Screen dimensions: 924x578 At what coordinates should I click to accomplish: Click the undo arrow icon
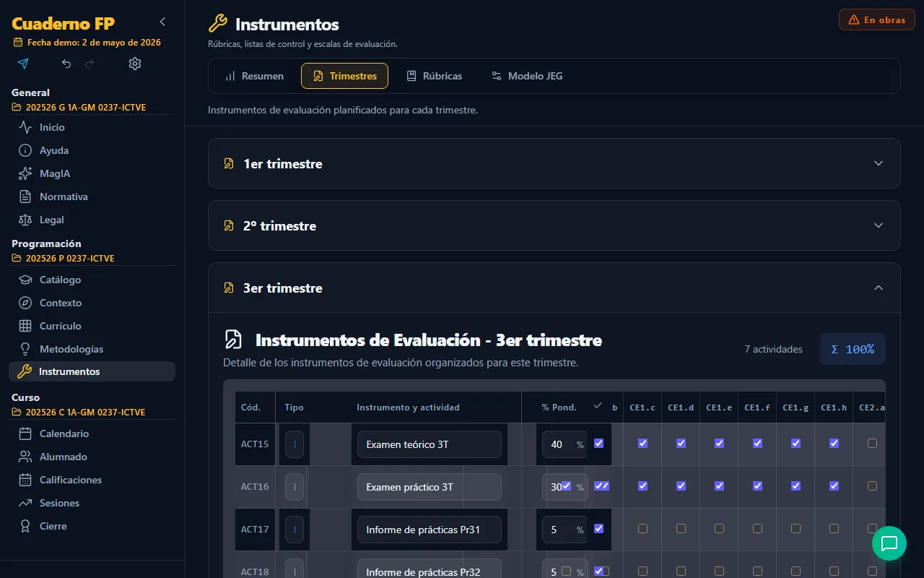coord(66,64)
